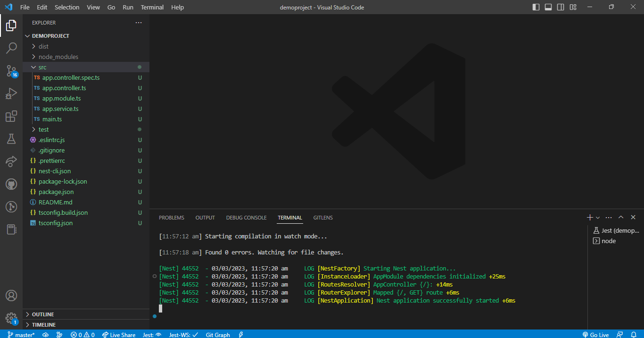Switch to the PROBLEMS tab

point(171,218)
